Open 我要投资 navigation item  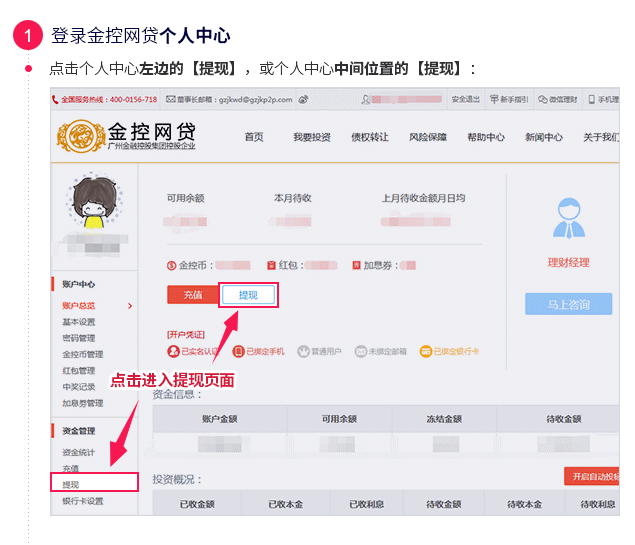coord(312,137)
